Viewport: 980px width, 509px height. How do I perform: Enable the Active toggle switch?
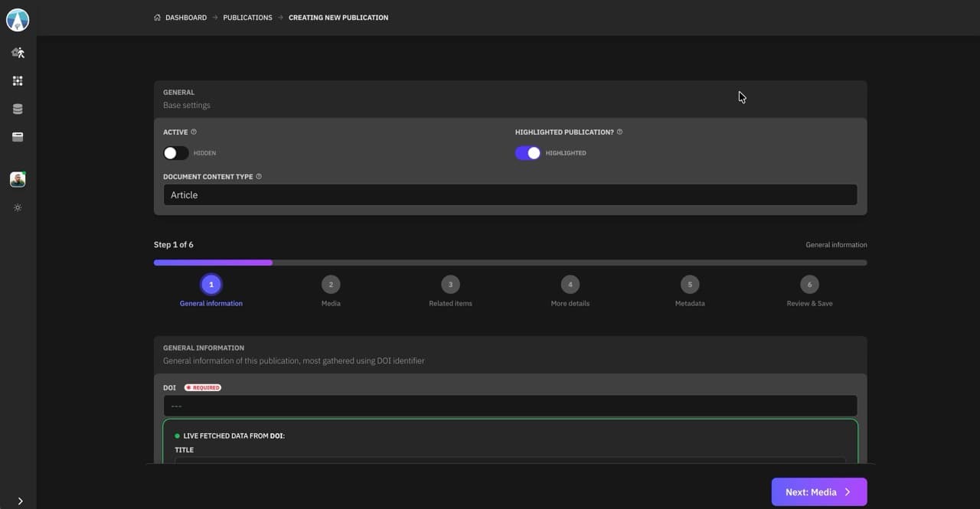176,153
